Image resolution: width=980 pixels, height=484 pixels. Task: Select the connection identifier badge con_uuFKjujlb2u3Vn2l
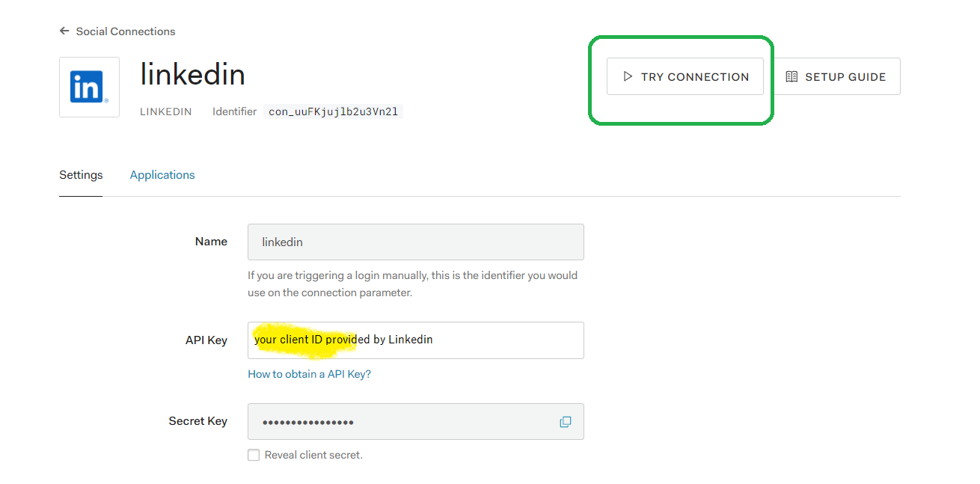(x=334, y=111)
